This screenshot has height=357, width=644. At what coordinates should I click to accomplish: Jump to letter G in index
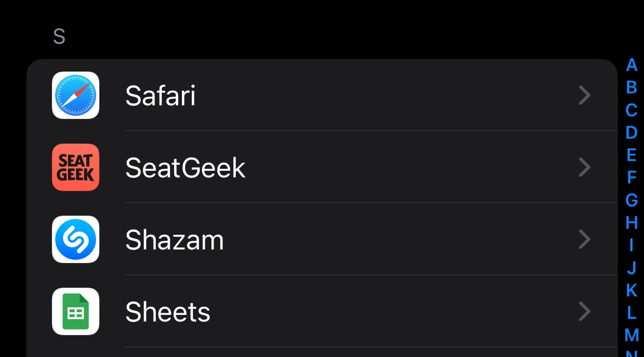click(x=631, y=200)
